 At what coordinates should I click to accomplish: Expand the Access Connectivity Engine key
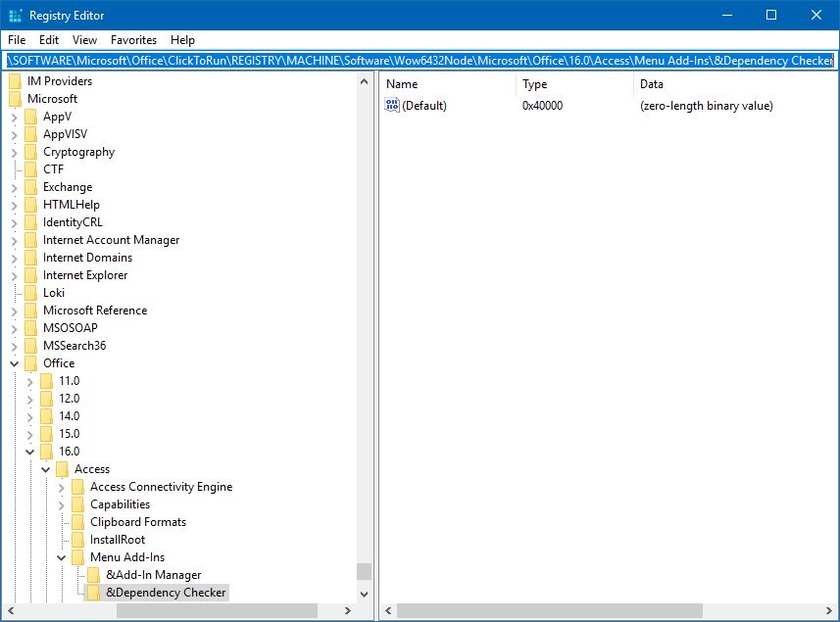(61, 488)
